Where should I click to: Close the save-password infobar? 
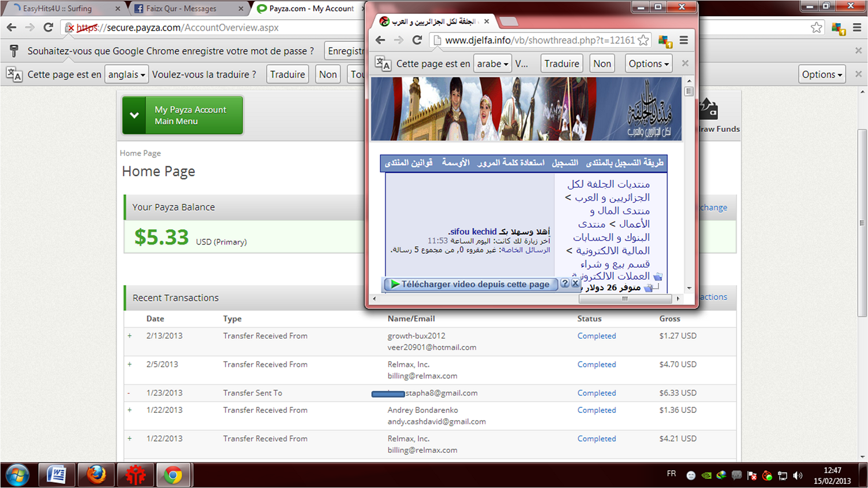point(859,51)
